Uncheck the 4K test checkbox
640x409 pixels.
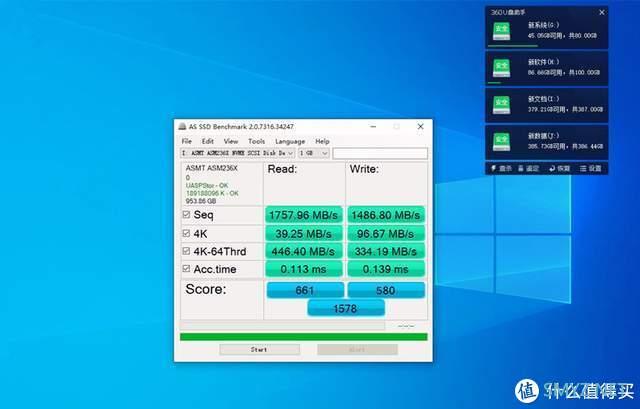[186, 233]
